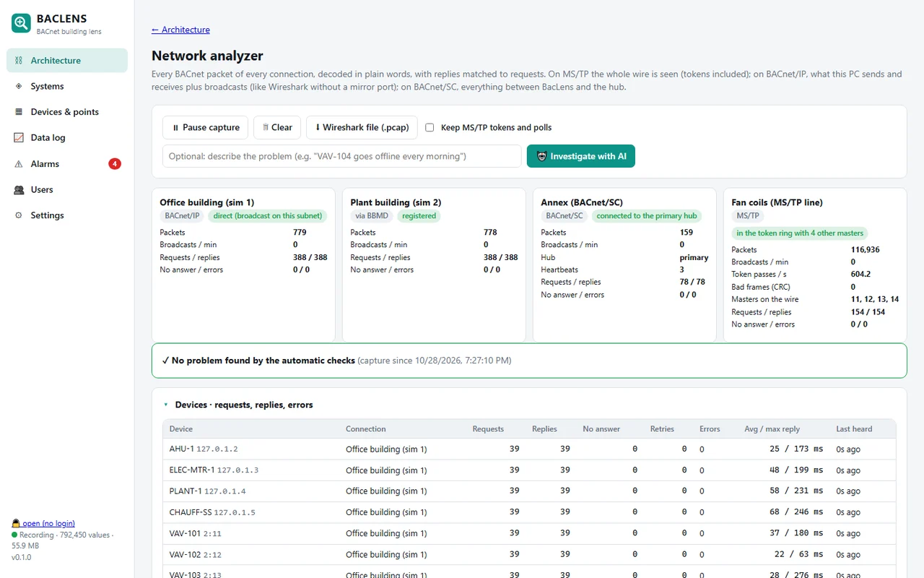Viewport: 924px width, 578px height.
Task: Click the token ring status badge
Action: pos(800,233)
